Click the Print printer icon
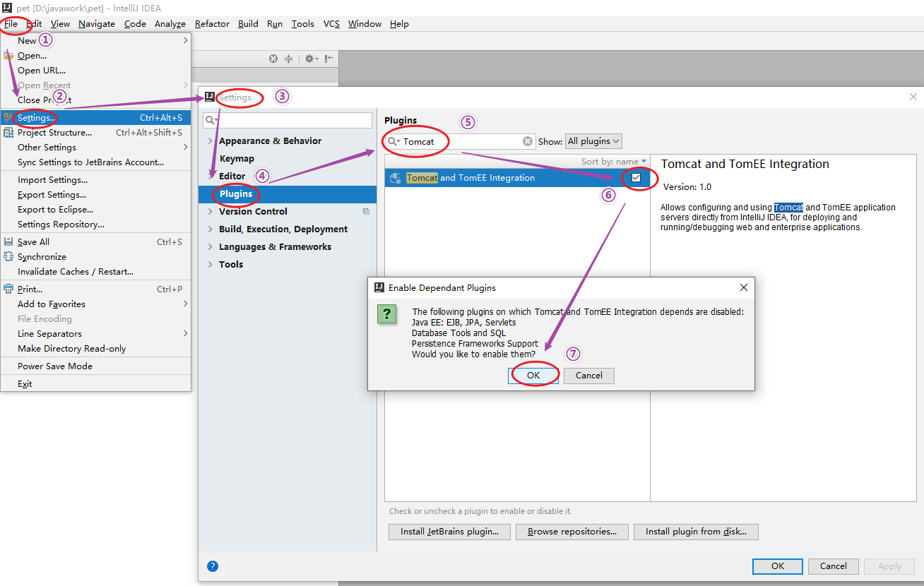Viewport: 924px width, 586px height. pos(8,289)
